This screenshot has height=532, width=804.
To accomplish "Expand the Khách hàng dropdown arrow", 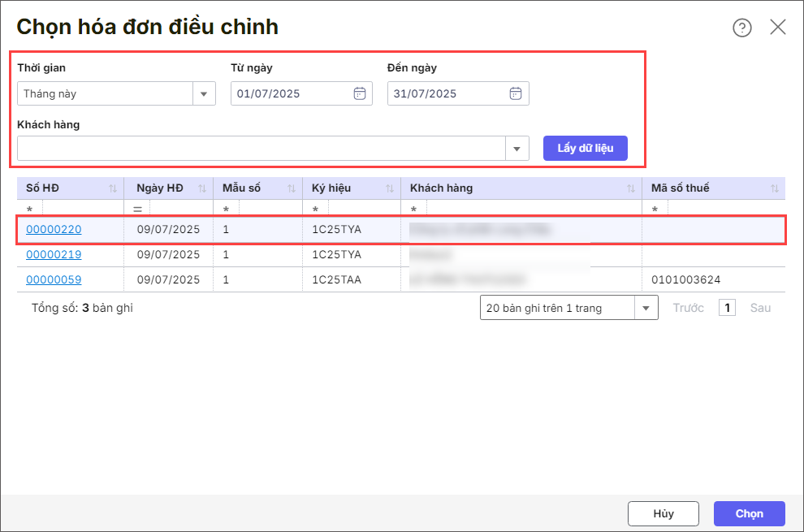I will click(x=517, y=149).
